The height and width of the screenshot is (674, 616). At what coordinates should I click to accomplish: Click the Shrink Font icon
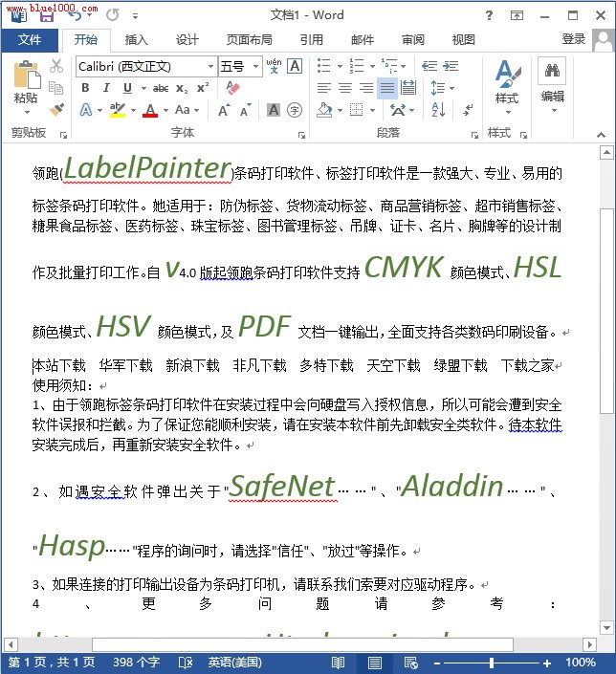[x=246, y=111]
